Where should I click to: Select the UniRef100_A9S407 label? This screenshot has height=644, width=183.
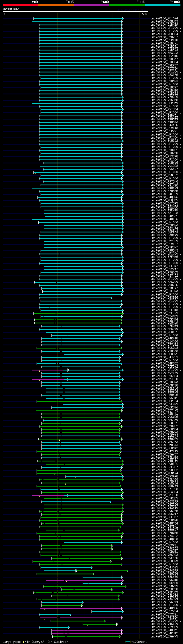click(x=164, y=169)
